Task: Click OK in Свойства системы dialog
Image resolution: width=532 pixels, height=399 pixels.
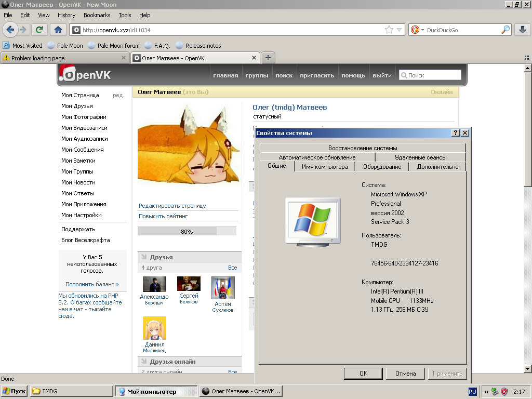Action: pyautogui.click(x=363, y=374)
